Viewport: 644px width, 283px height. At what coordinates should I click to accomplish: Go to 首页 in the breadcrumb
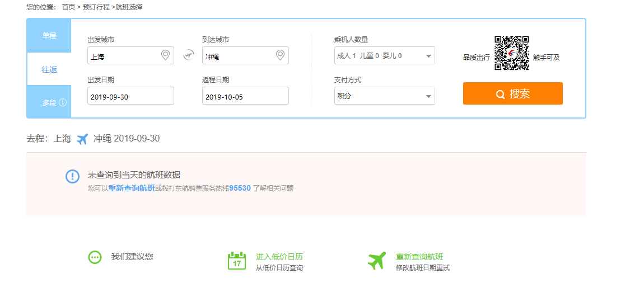(68, 7)
